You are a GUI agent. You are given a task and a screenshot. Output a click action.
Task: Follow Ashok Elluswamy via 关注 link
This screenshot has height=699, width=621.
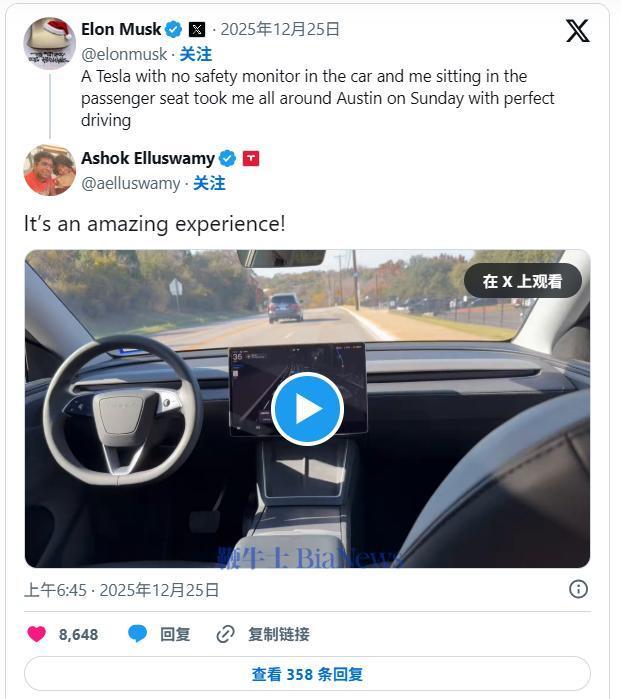(209, 183)
